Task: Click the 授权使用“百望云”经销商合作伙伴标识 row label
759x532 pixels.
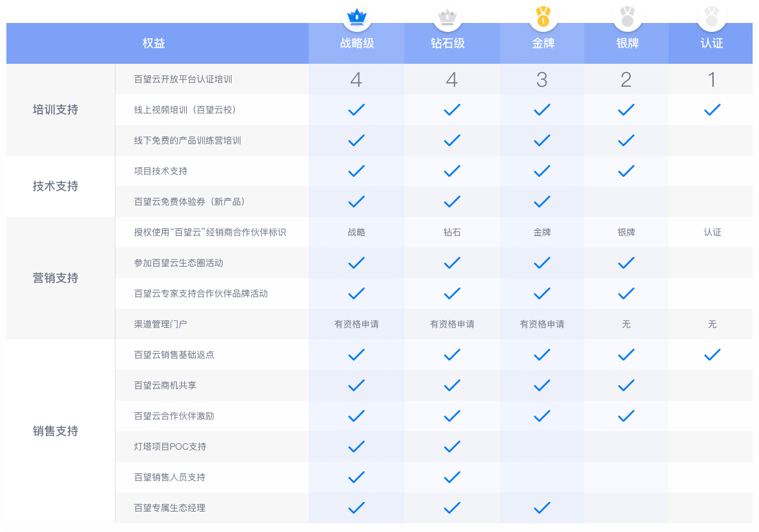Action: click(x=210, y=232)
